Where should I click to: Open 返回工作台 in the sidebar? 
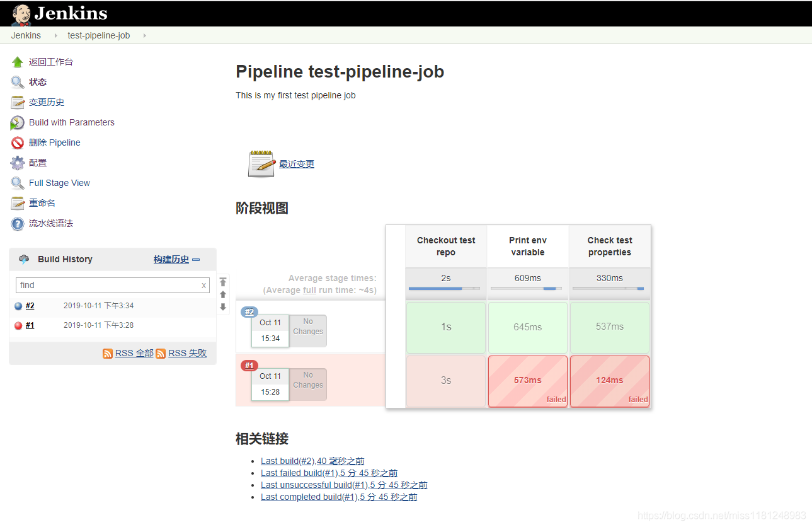51,62
